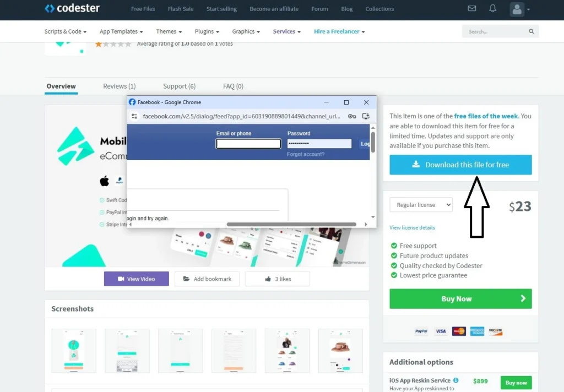
Task: Click the Log In button in Facebook popup
Action: [x=364, y=144]
